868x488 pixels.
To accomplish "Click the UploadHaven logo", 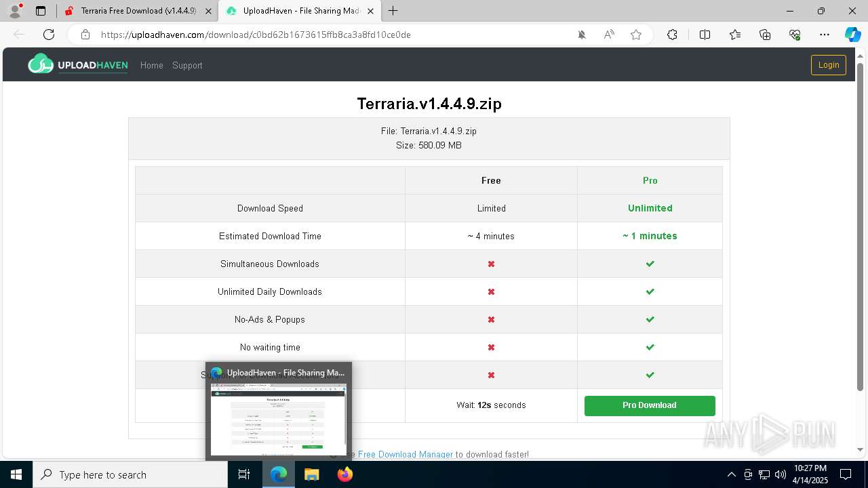I will tap(77, 64).
